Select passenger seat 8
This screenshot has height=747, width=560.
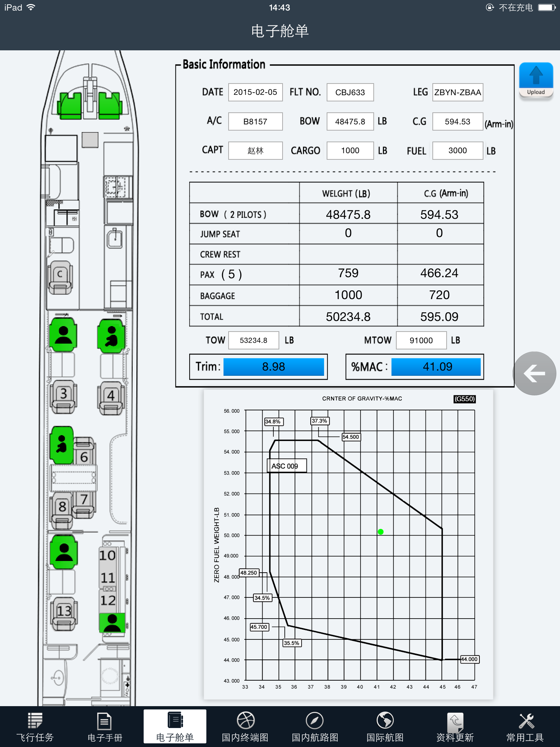[62, 510]
